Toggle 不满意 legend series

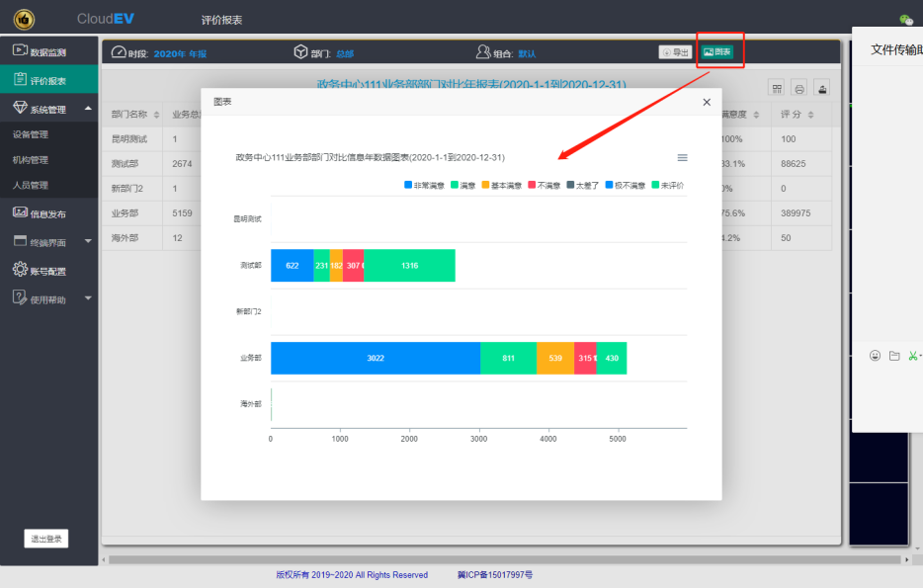544,186
